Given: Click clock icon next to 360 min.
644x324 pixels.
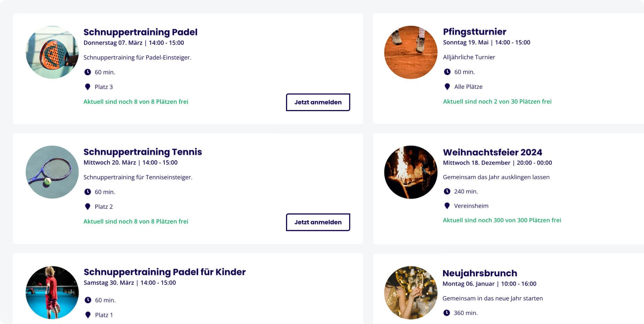Looking at the screenshot, I should [447, 313].
